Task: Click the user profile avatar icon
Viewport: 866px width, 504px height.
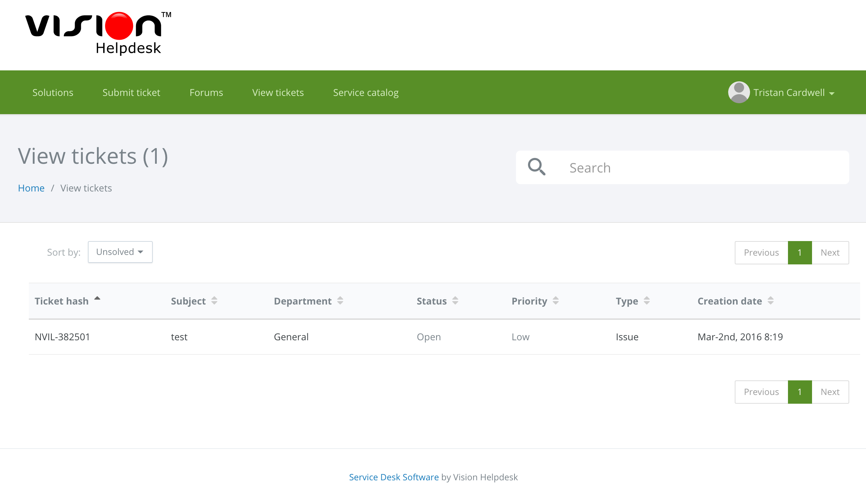Action: 738,92
